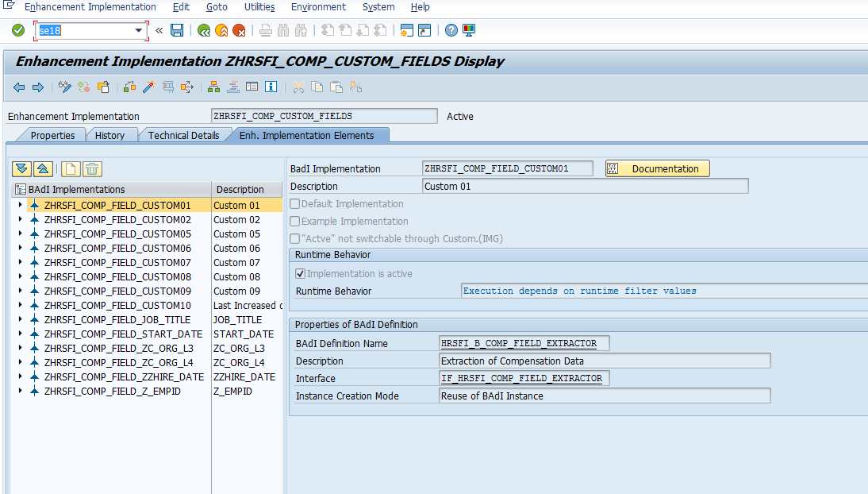Open the command field dropdown arrow
Viewport: 868px width, 494px height.
(137, 29)
